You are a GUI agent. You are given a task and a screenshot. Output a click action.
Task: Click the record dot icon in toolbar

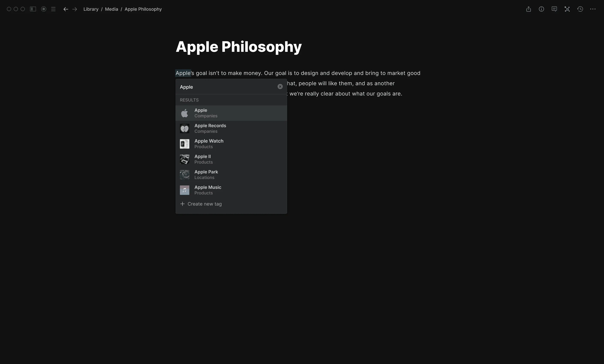pos(44,9)
